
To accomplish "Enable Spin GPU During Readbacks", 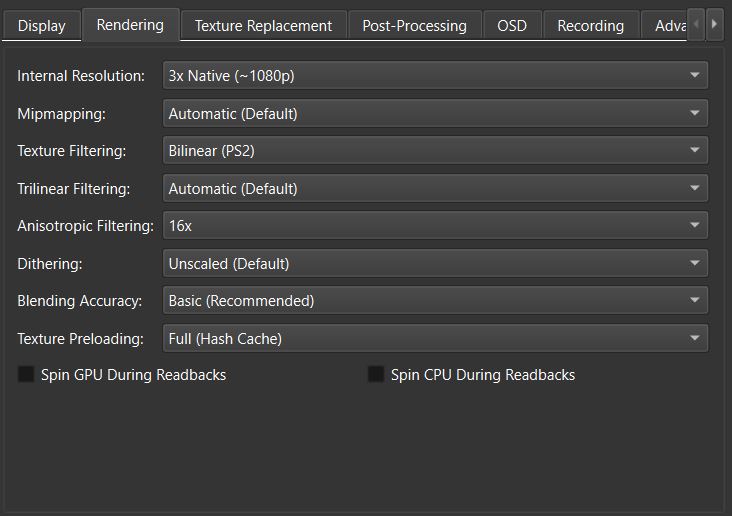I will (26, 375).
